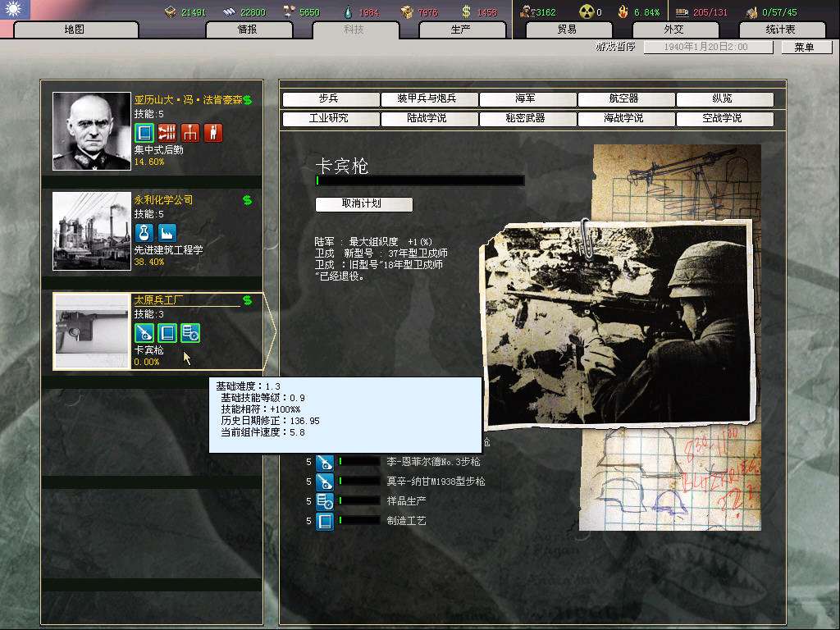Click the red organisation-chart skill icon of 法肯豪森
Screen dimensions: 840x630
(x=190, y=132)
